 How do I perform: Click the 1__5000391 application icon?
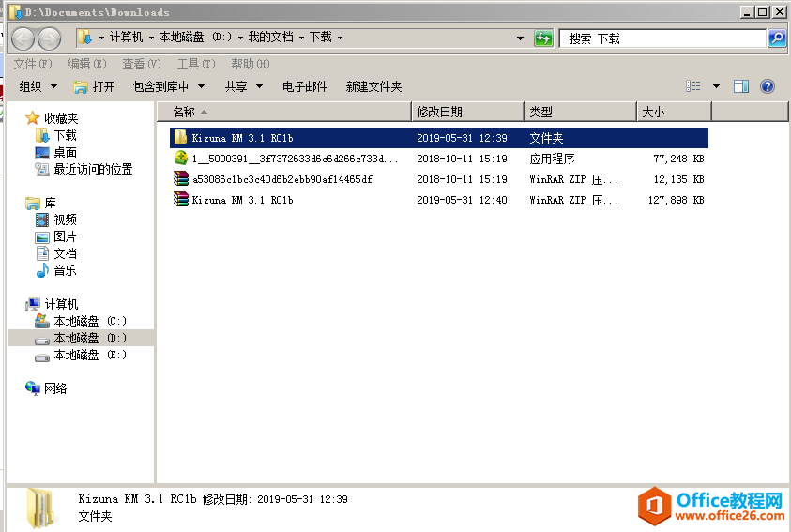(180, 159)
